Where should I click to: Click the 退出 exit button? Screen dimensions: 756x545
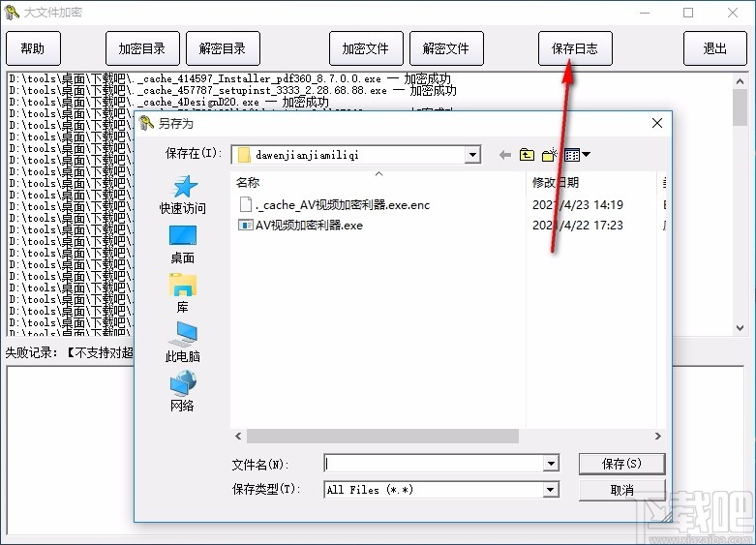715,48
